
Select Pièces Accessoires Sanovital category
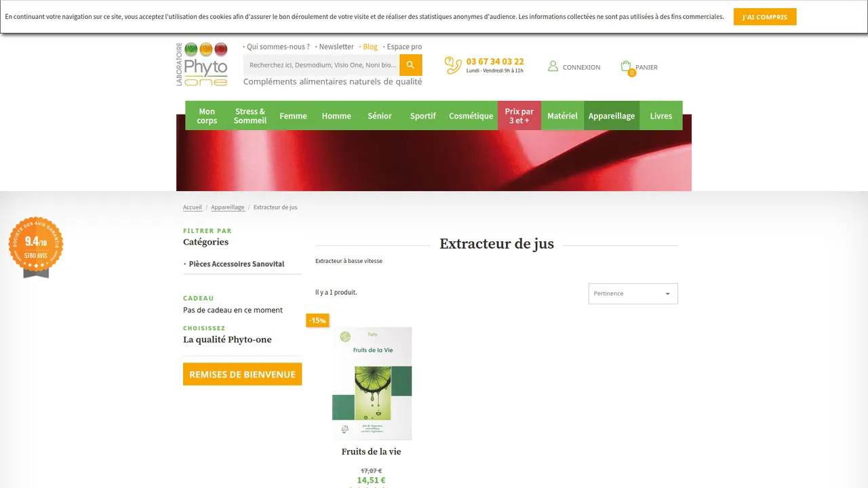pos(237,264)
